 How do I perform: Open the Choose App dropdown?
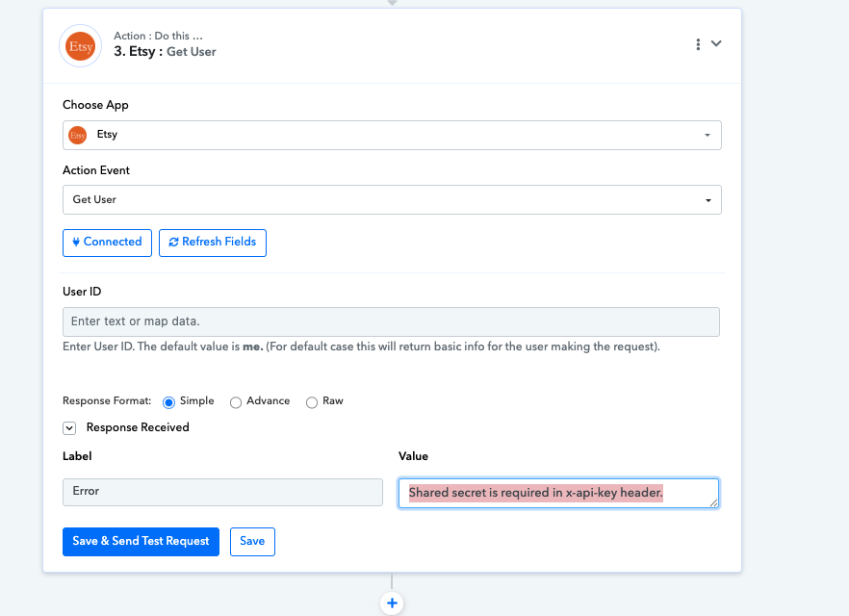point(392,135)
